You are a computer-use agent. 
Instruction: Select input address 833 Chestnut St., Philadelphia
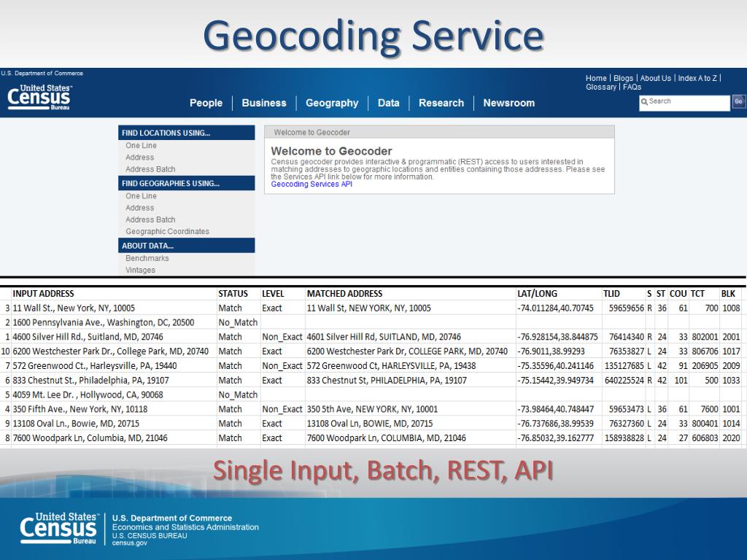pyautogui.click(x=90, y=381)
